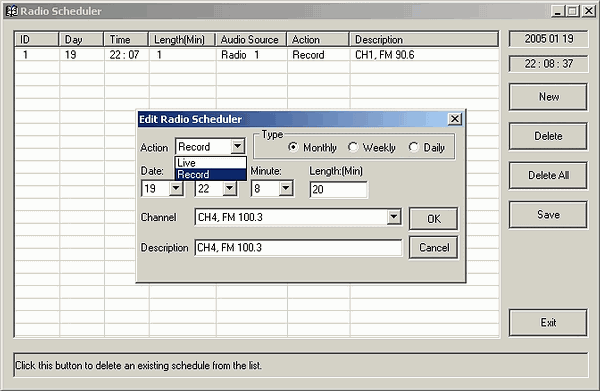Click the Delete button
Image resolution: width=600 pixels, height=391 pixels.
548,136
